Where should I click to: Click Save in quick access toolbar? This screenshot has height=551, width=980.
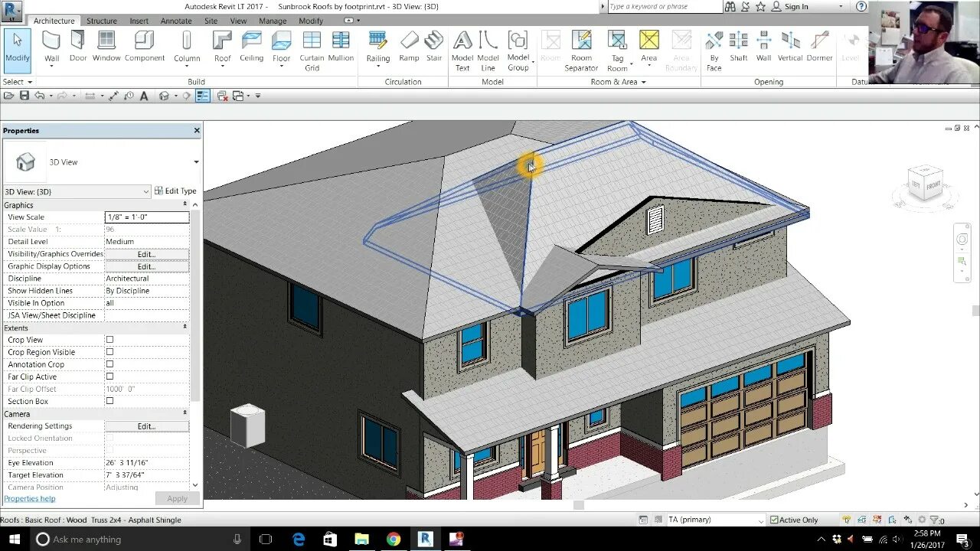[x=24, y=96]
